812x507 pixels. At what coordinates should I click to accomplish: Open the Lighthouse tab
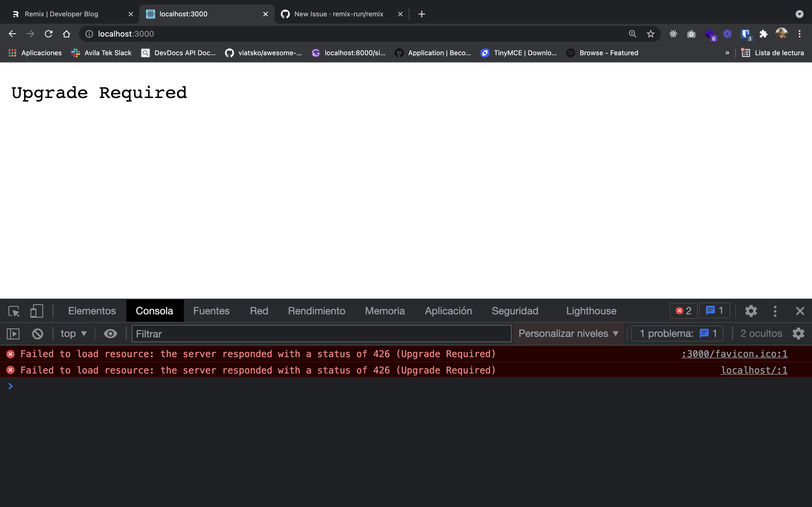[x=591, y=311]
